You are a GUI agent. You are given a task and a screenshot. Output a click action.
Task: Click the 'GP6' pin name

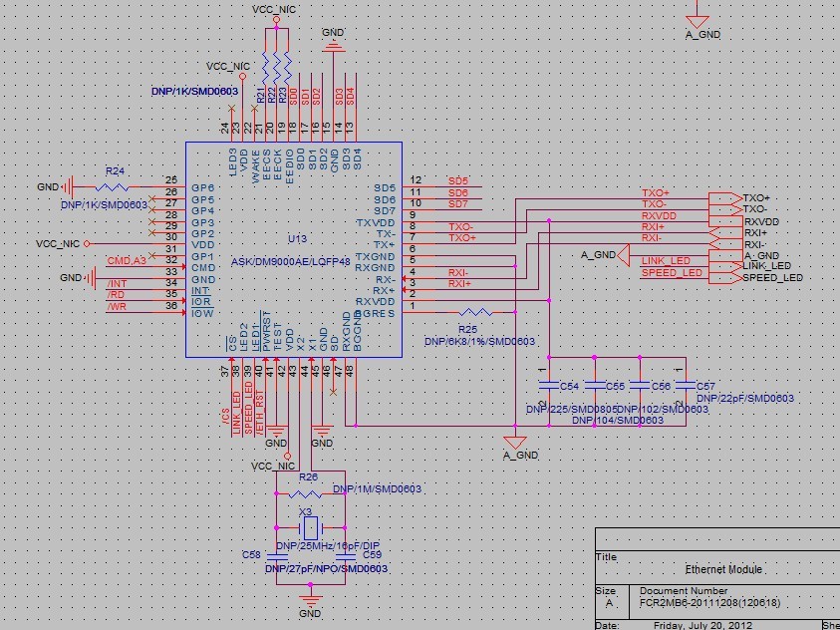(203, 188)
